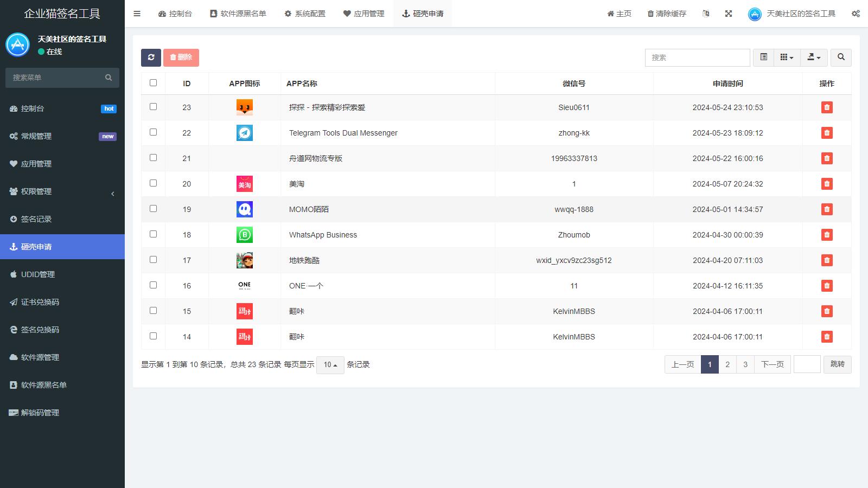868x488 pixels.
Task: Open the export dropdown in the table toolbar
Action: point(813,57)
